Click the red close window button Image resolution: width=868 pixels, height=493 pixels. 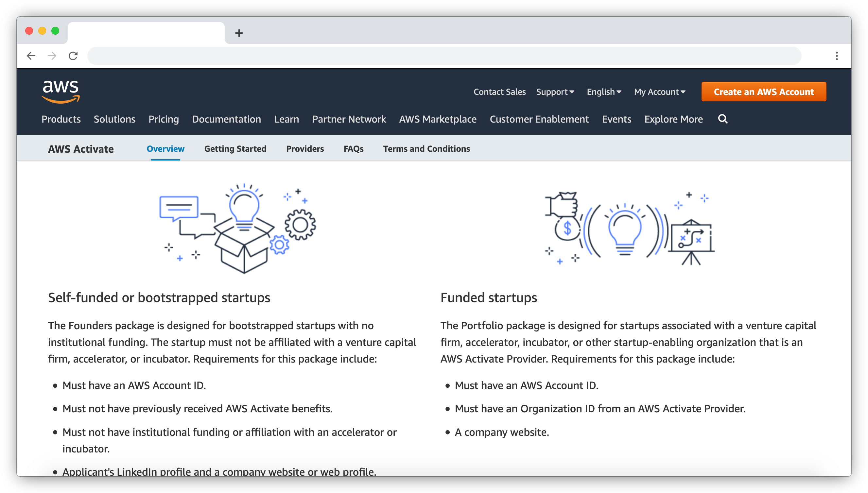[x=29, y=31]
